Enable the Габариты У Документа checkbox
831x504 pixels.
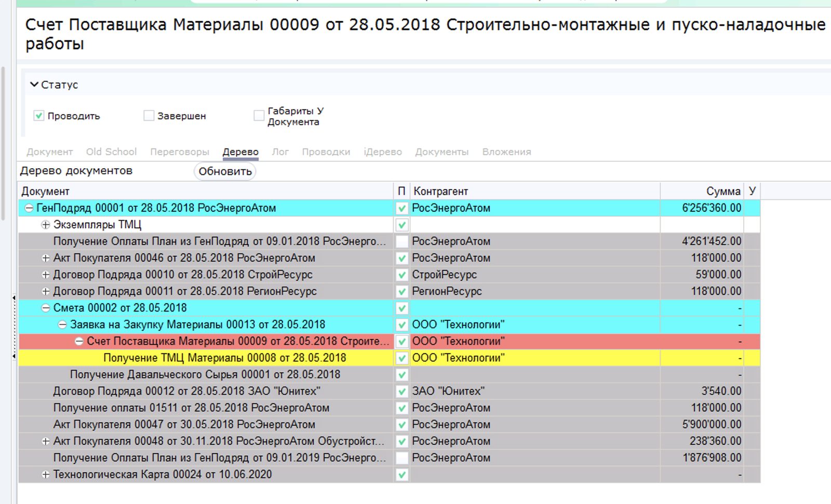(x=259, y=116)
